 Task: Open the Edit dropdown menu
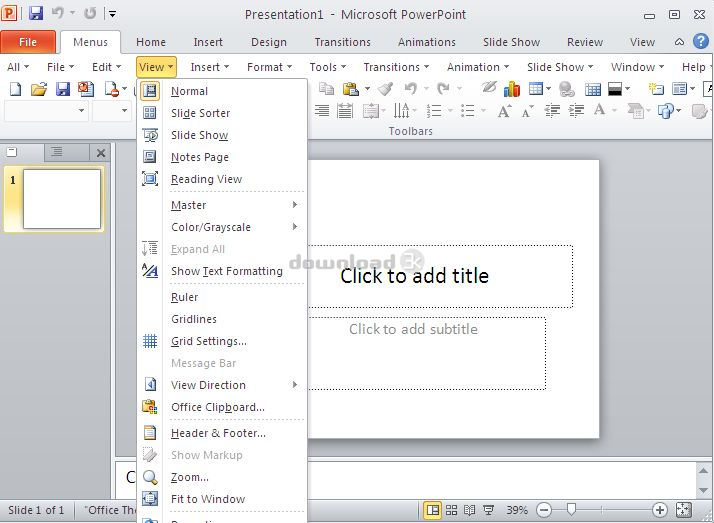click(106, 67)
